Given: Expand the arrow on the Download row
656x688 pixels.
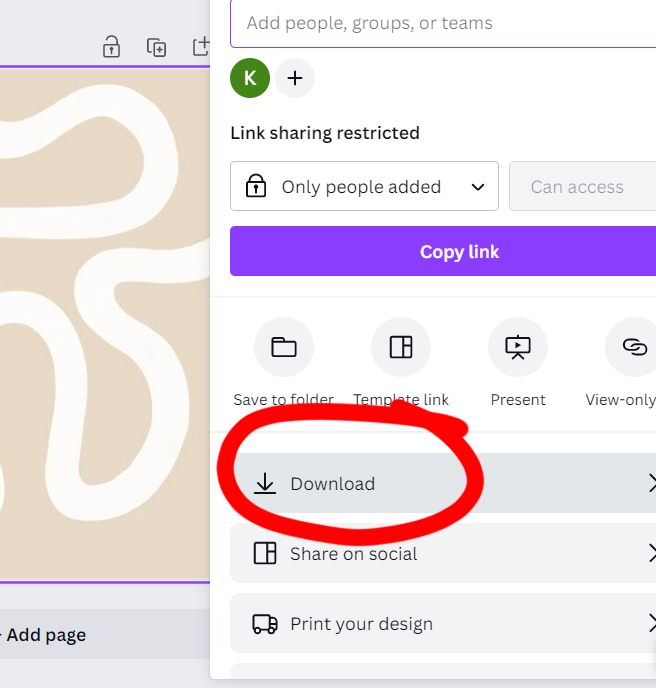Looking at the screenshot, I should [650, 484].
